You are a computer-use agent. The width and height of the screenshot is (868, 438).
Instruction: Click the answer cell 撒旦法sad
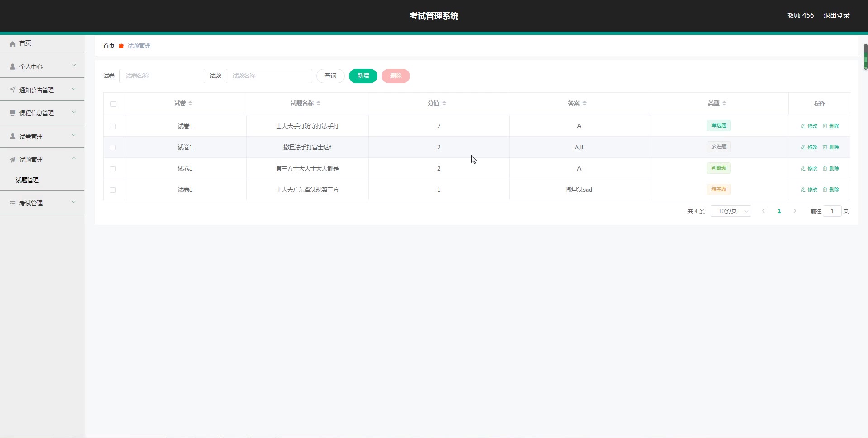(x=579, y=190)
